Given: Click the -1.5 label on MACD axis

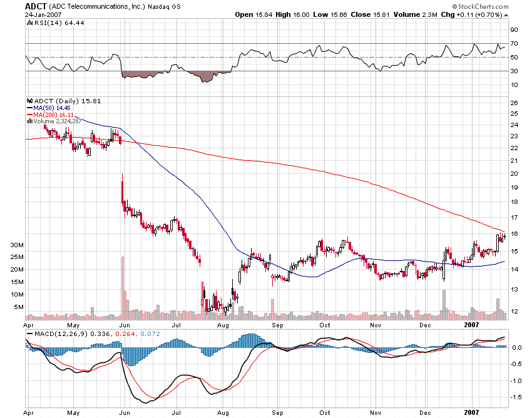Looking at the screenshot, I should pyautogui.click(x=516, y=397).
